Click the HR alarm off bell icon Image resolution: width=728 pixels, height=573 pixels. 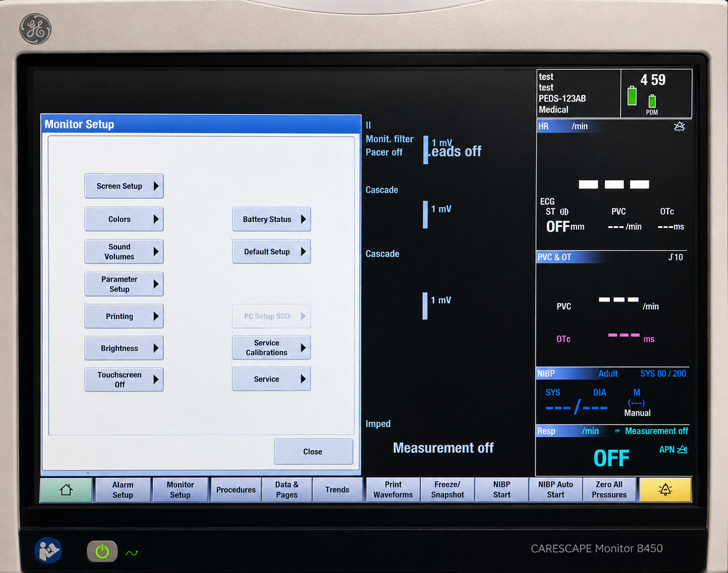[x=679, y=126]
